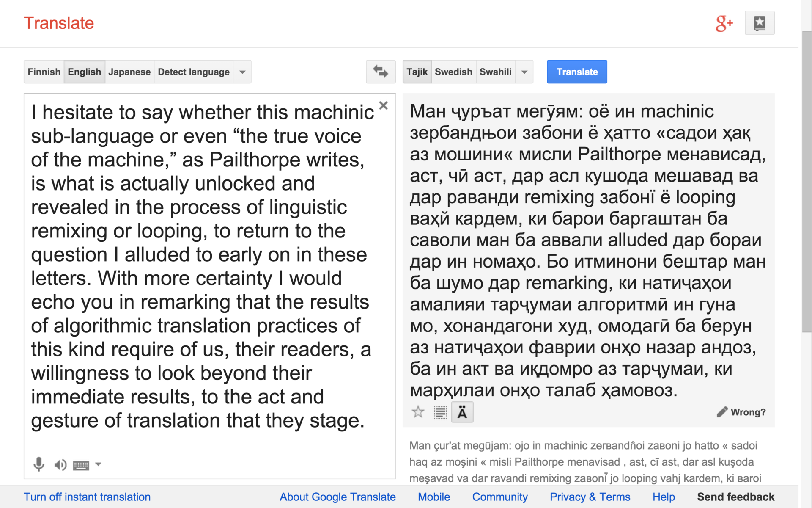Click the microphone voice input icon
The height and width of the screenshot is (508, 812).
click(39, 464)
